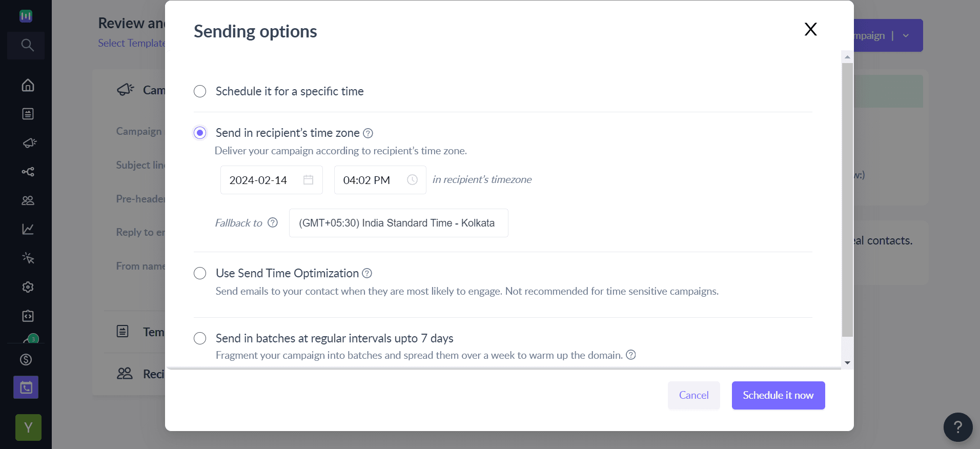Open the Automation workflow icon in sidebar
980x449 pixels.
coord(28,172)
